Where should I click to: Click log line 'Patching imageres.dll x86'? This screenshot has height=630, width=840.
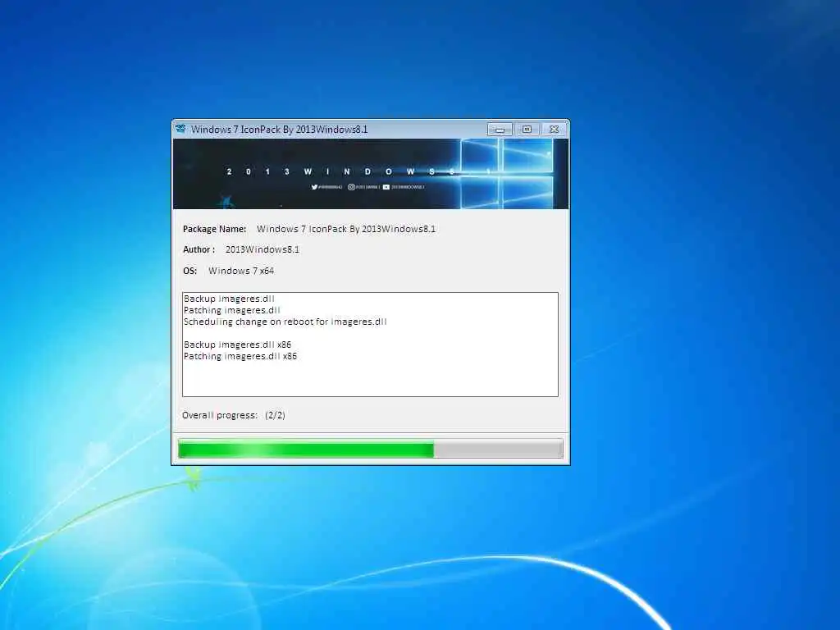(240, 356)
